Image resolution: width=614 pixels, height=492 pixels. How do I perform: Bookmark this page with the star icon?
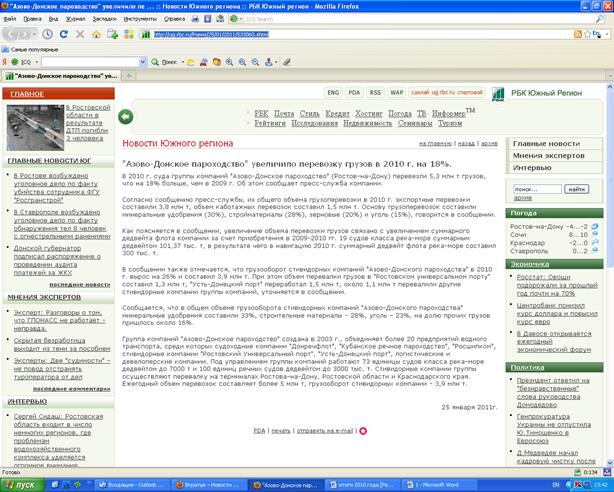[x=587, y=34]
